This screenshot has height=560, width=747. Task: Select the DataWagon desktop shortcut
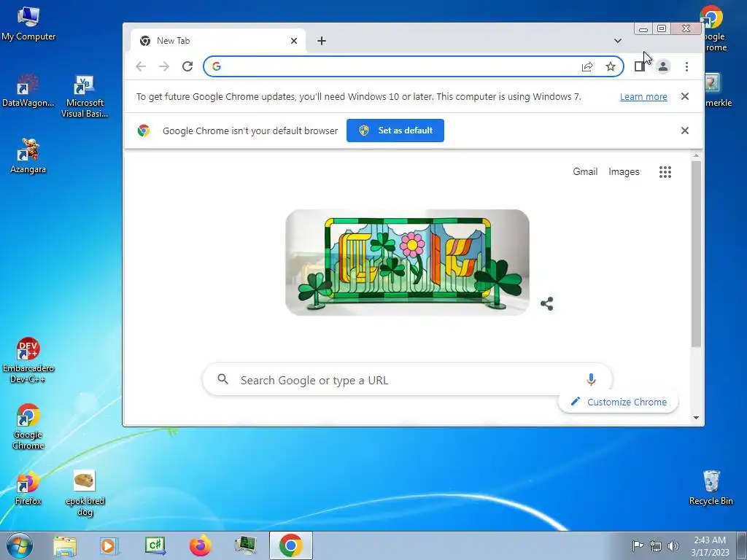[28, 90]
